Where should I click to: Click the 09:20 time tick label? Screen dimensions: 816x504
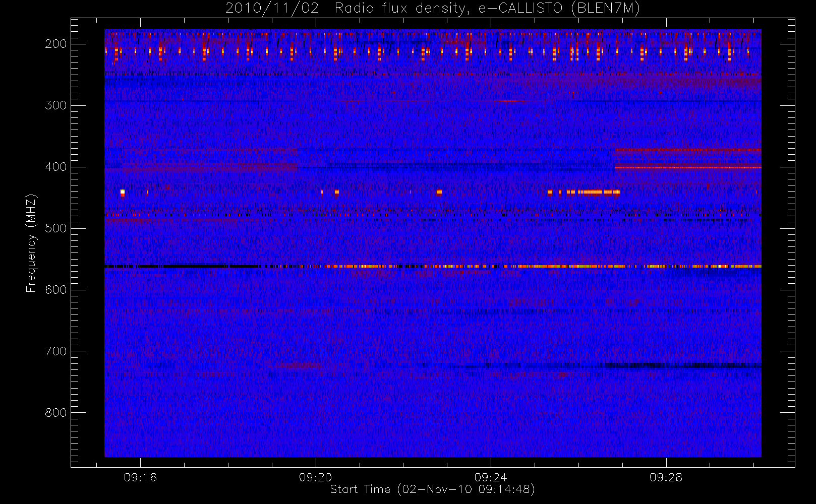316,477
